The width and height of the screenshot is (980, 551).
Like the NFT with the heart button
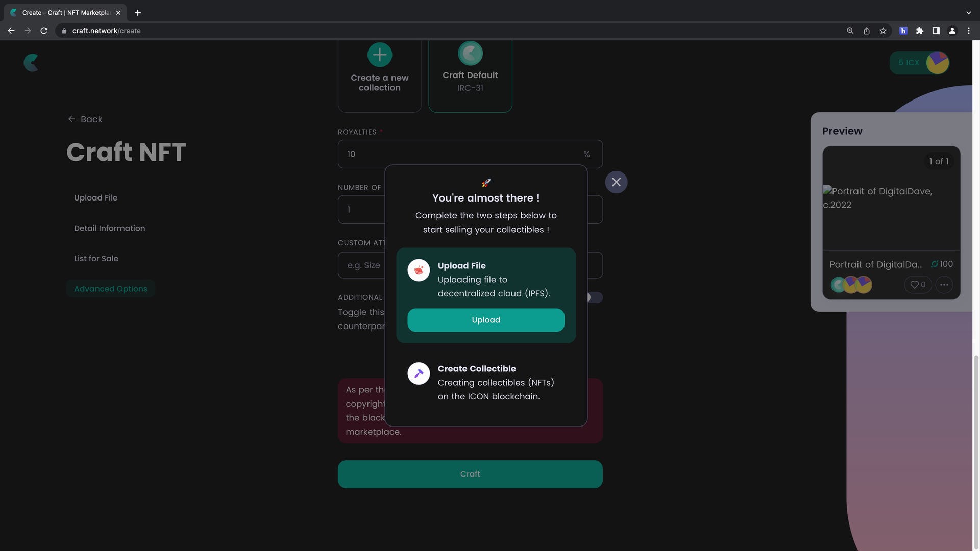click(x=918, y=285)
